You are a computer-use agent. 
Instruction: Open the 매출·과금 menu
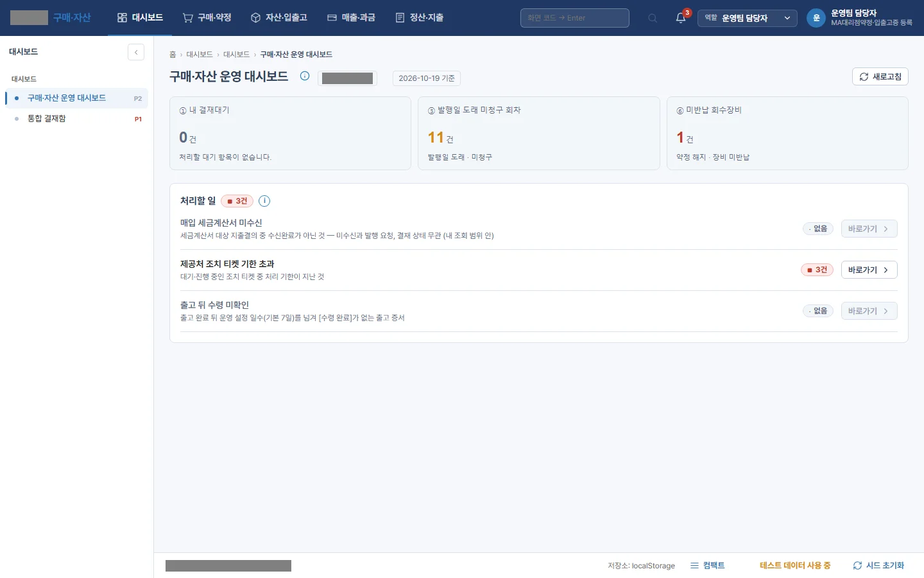point(351,18)
